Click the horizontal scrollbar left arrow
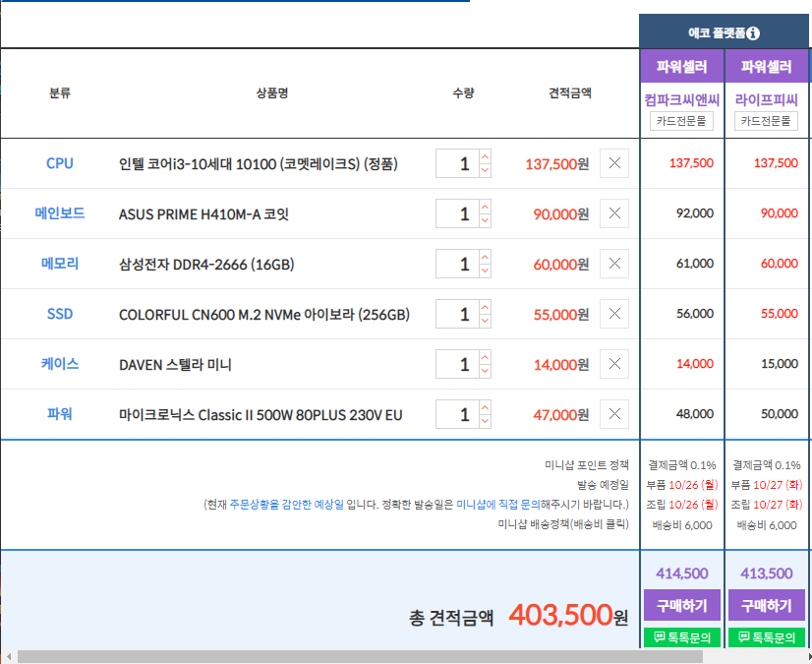The width and height of the screenshot is (812, 664). (x=8, y=657)
